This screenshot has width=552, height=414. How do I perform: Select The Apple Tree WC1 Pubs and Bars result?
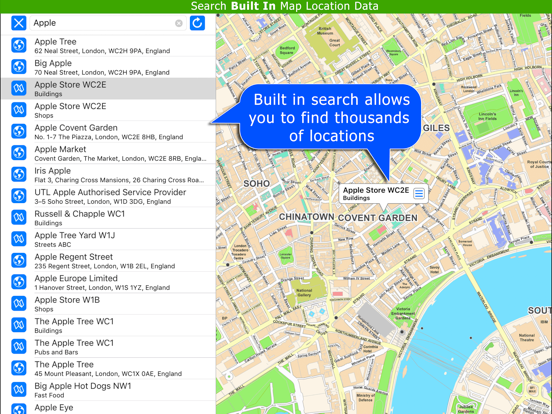pos(108,346)
